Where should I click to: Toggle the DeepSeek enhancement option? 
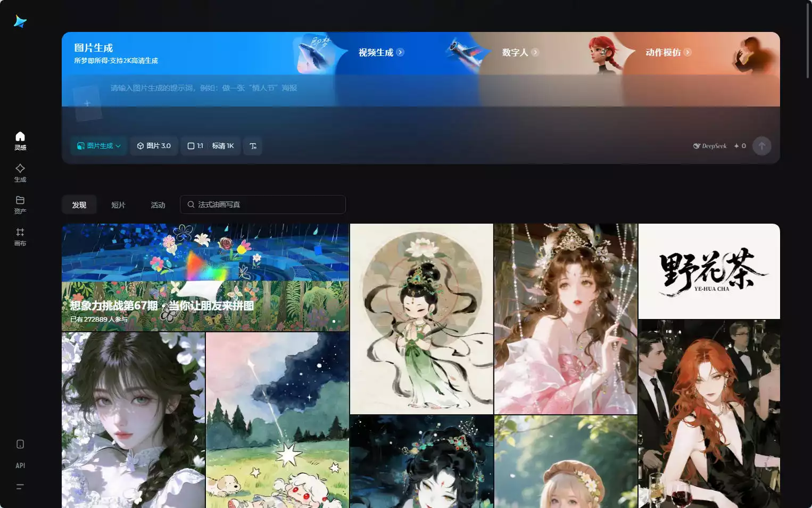click(x=709, y=146)
